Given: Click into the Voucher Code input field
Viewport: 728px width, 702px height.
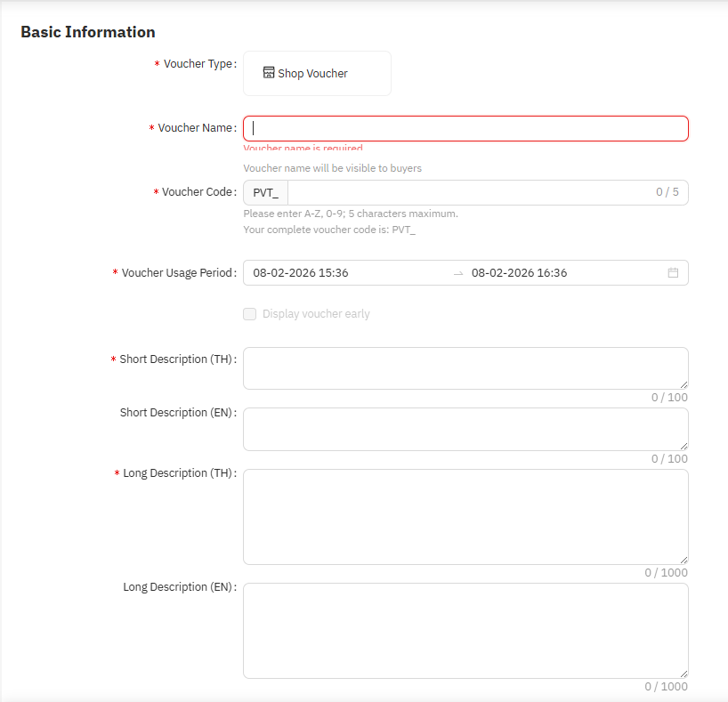Looking at the screenshot, I should (467, 193).
